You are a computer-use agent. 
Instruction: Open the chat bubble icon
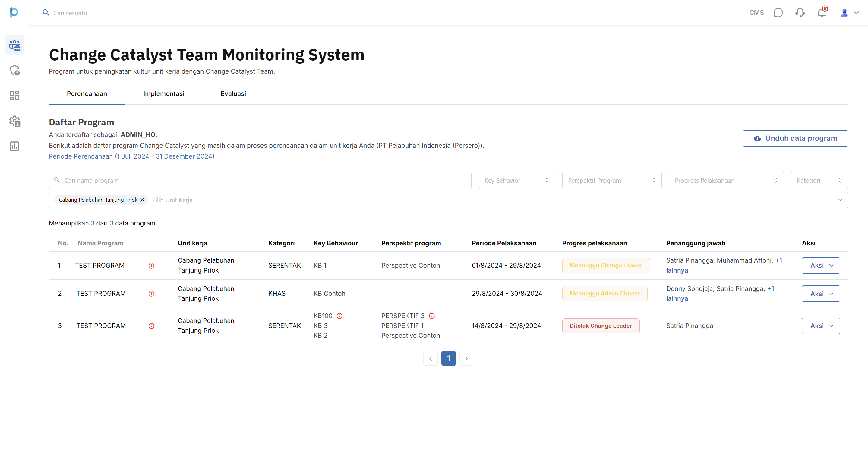(778, 13)
